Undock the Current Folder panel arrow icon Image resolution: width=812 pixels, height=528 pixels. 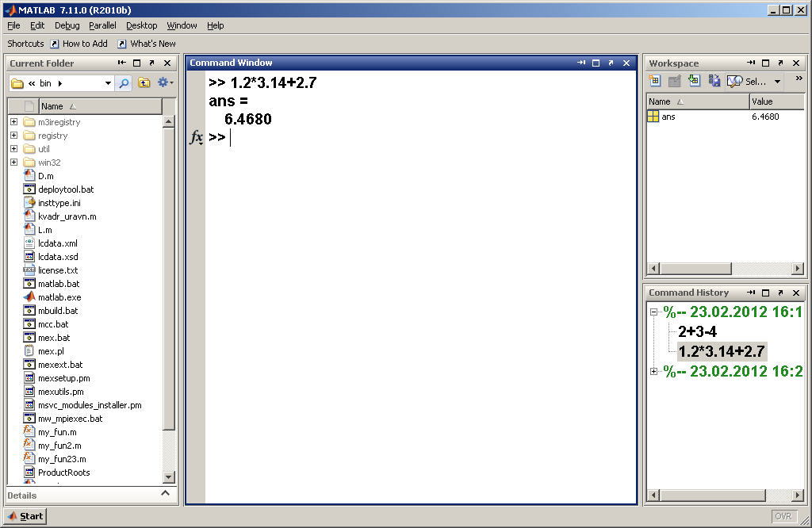pyautogui.click(x=151, y=63)
